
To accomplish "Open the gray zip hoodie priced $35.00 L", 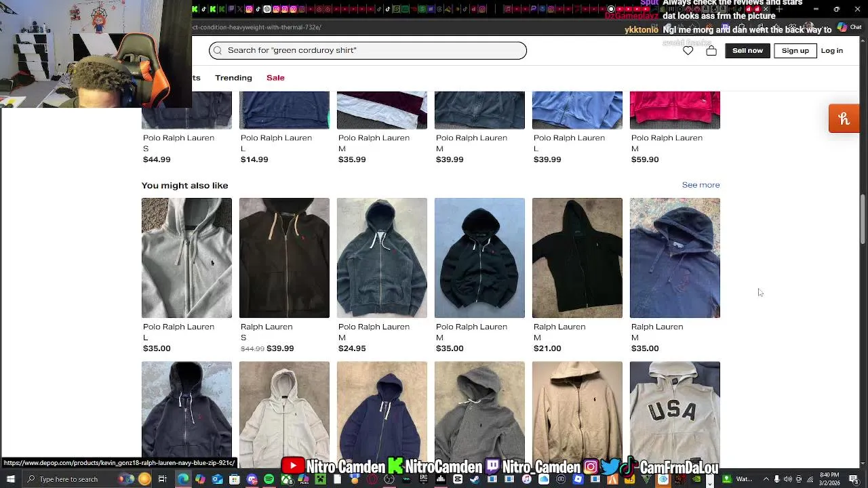I will [x=186, y=258].
